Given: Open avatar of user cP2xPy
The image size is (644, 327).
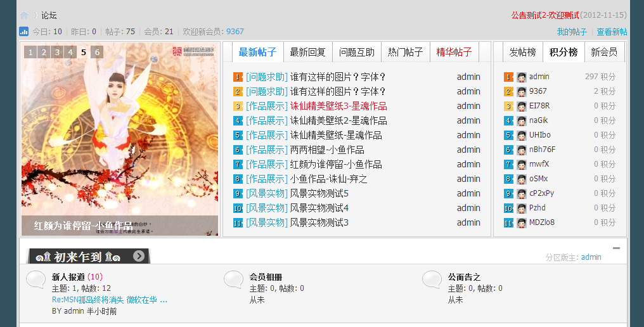Looking at the screenshot, I should [522, 193].
